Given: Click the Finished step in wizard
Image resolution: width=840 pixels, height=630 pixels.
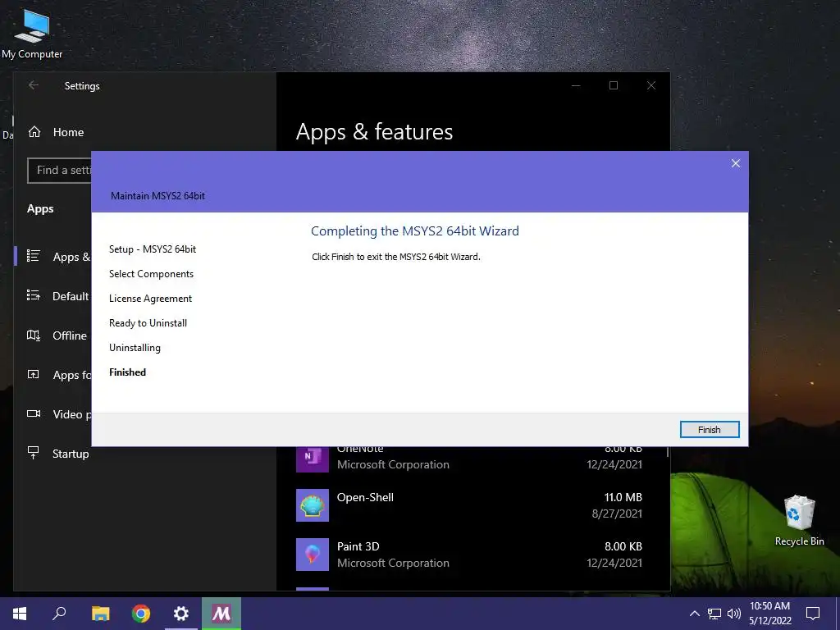Looking at the screenshot, I should pyautogui.click(x=127, y=372).
